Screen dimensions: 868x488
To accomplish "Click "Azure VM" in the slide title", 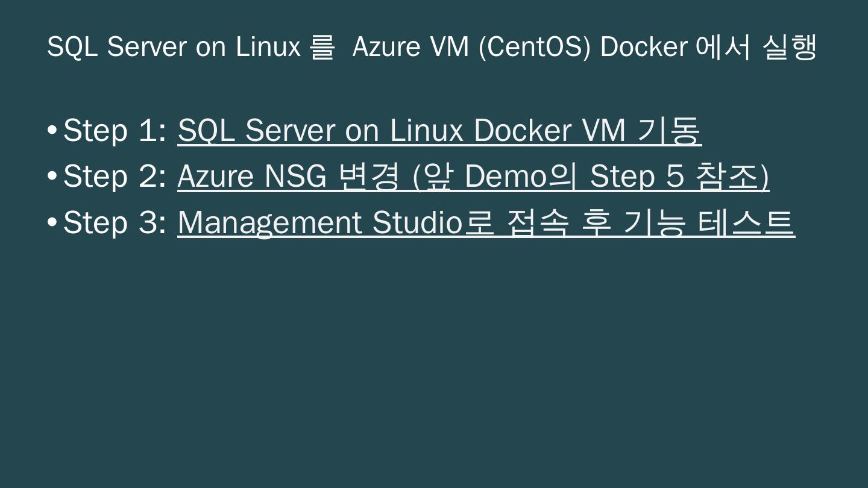I will point(410,46).
